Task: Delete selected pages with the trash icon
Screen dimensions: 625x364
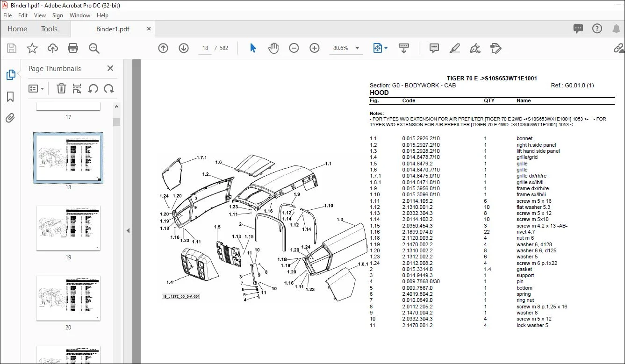Action: coord(61,88)
